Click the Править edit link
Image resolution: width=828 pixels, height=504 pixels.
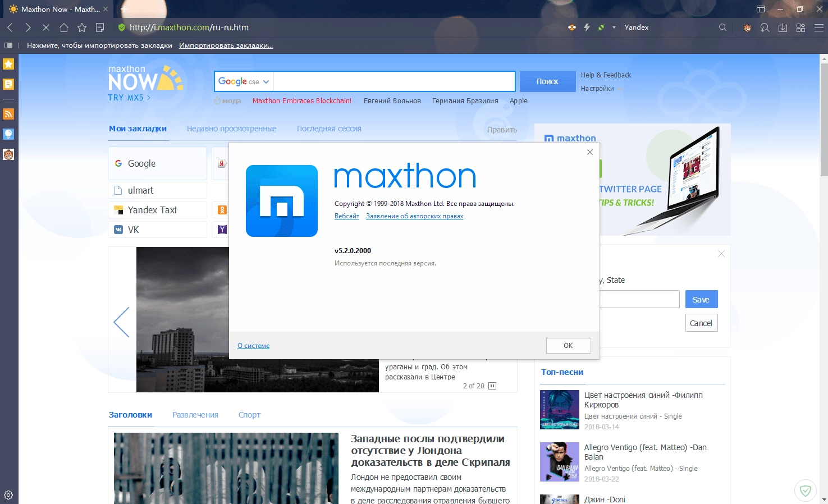tap(502, 130)
